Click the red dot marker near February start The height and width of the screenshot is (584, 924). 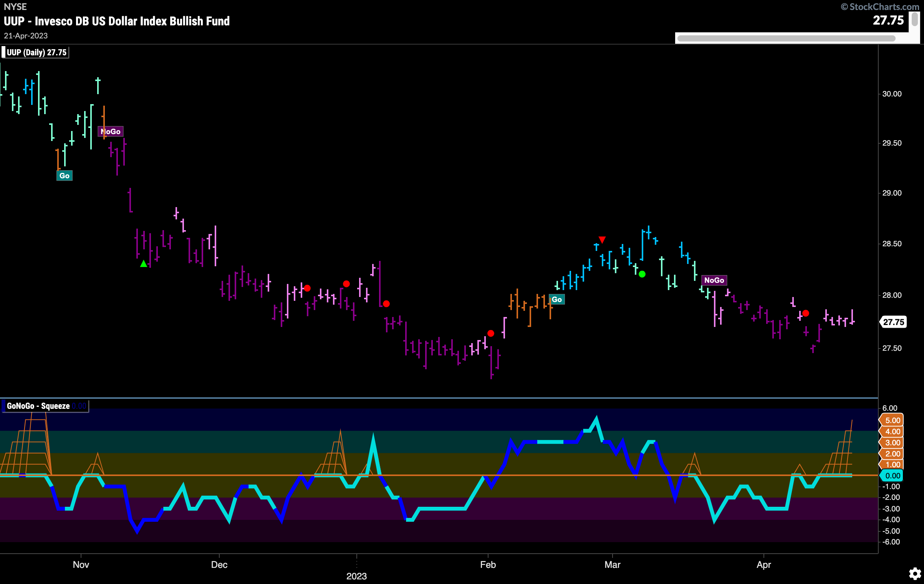(x=491, y=333)
